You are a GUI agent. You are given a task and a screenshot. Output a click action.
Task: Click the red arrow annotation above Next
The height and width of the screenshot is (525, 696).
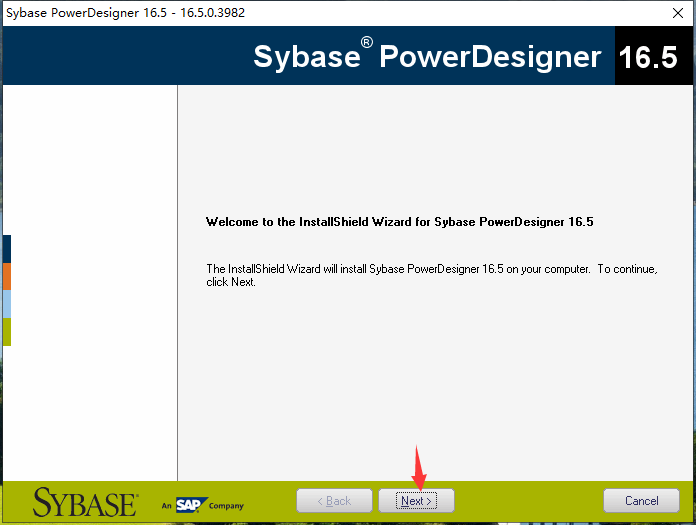pos(419,468)
